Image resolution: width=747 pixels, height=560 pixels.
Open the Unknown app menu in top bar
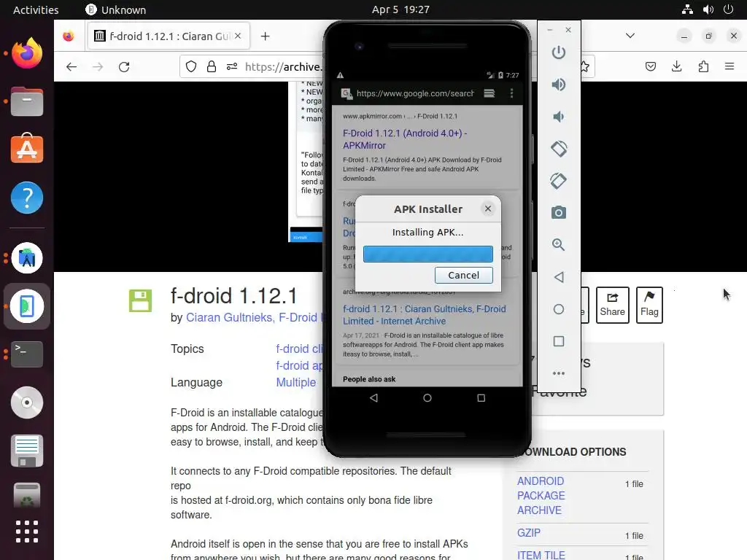pos(116,9)
